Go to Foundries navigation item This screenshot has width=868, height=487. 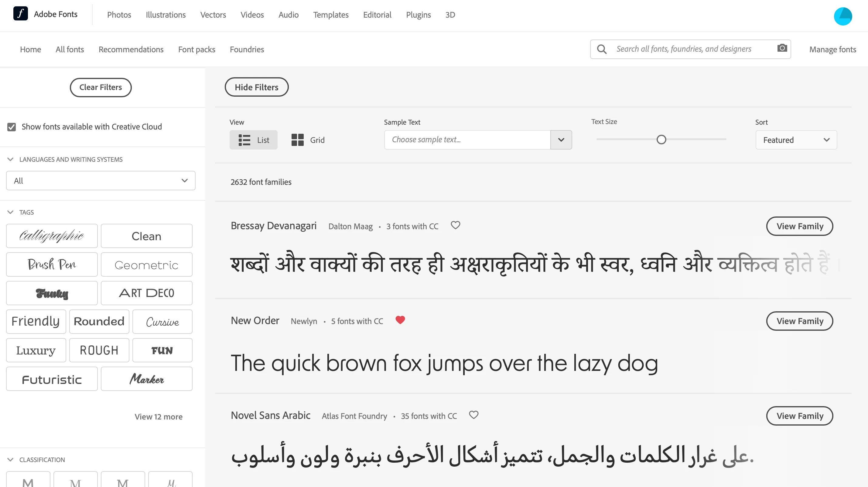[247, 50]
